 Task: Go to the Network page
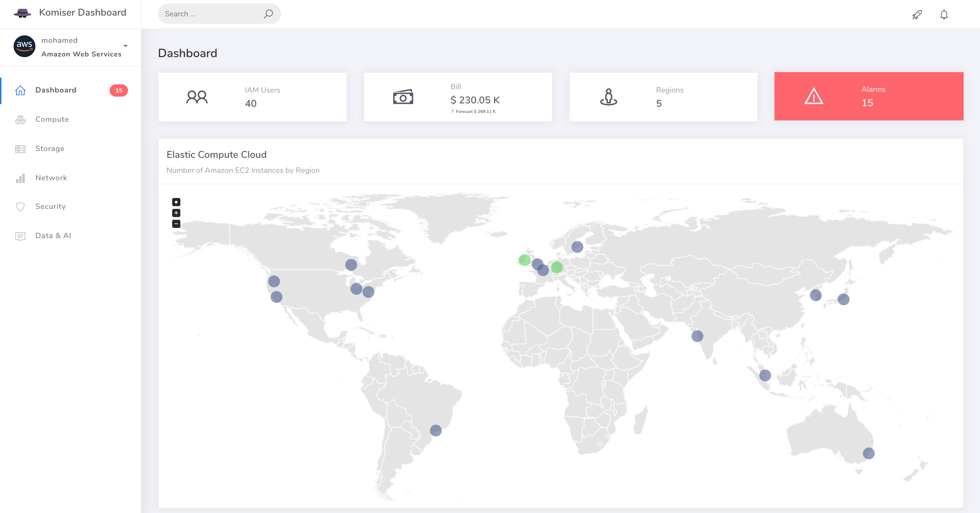pos(51,178)
